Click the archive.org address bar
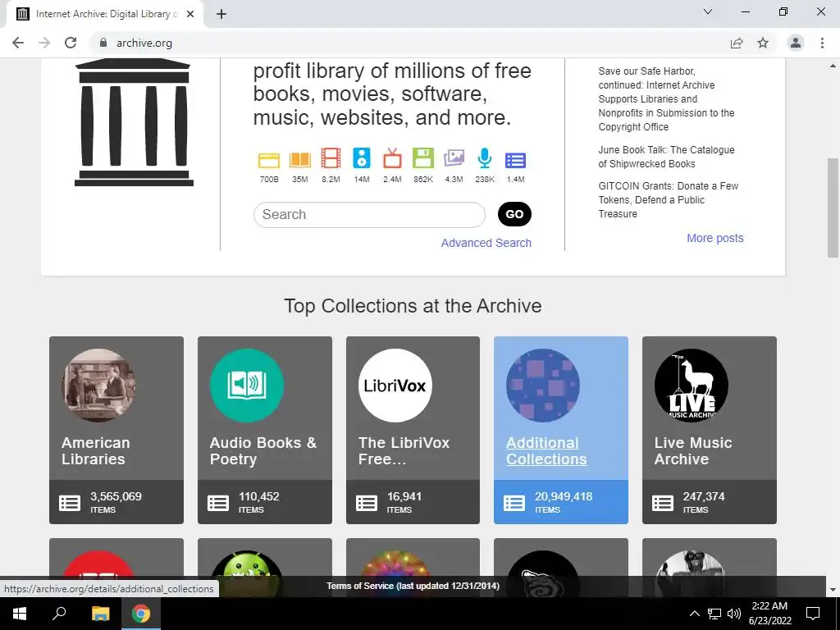Viewport: 840px width, 630px height. click(413, 43)
